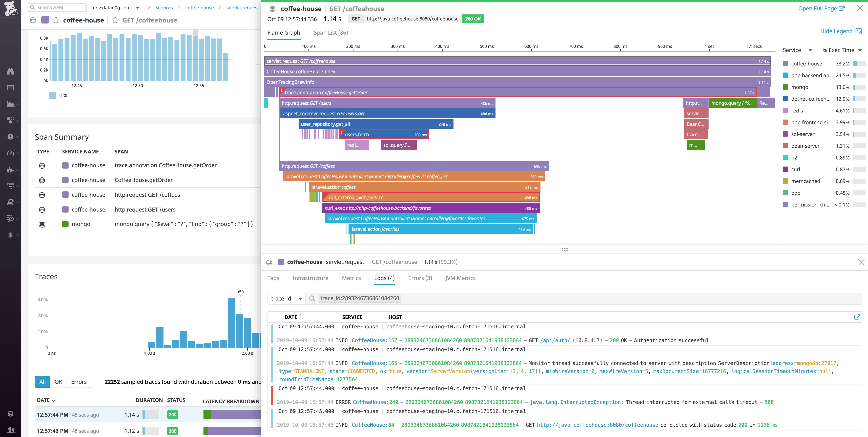Open the Notebooks icon in the sidebar
Viewport: 868px width, 437px height.
coord(10,202)
